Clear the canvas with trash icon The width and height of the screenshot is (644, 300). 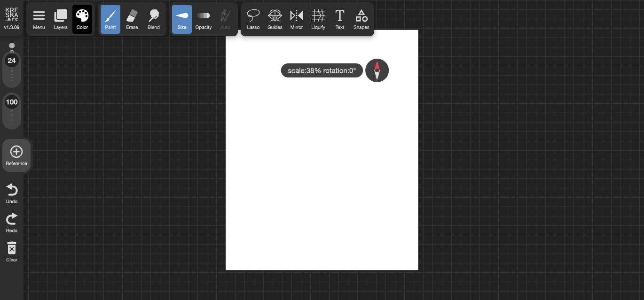point(12,252)
